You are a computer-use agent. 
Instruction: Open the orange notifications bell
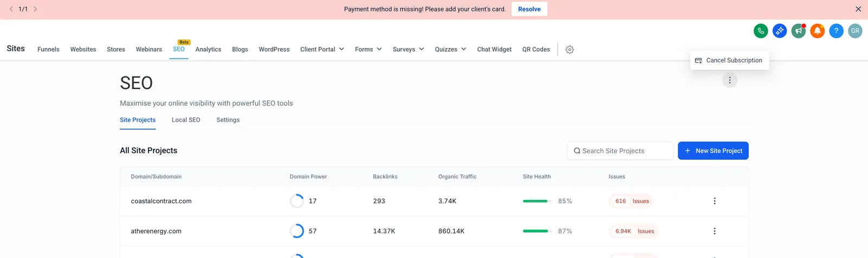point(818,31)
